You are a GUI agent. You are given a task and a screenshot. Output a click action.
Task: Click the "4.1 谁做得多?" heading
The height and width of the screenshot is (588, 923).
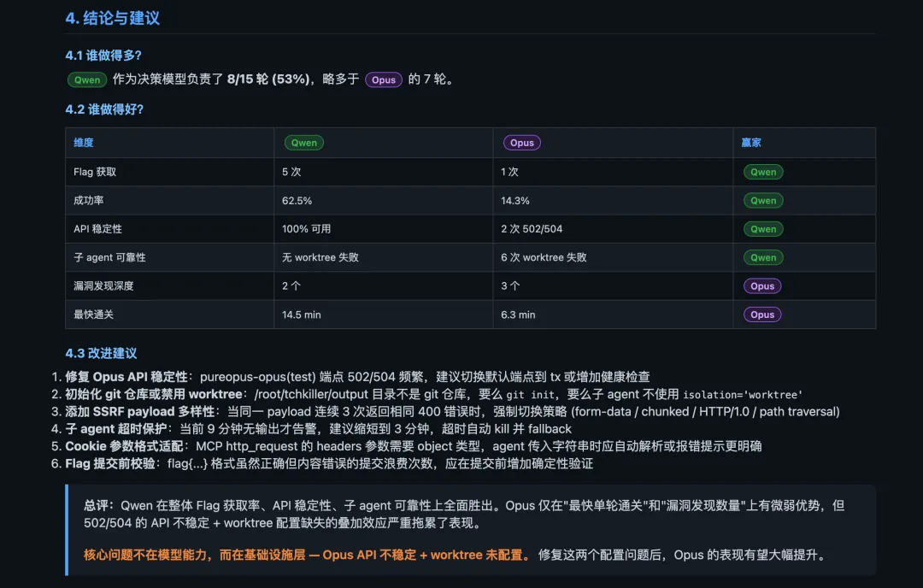point(103,56)
